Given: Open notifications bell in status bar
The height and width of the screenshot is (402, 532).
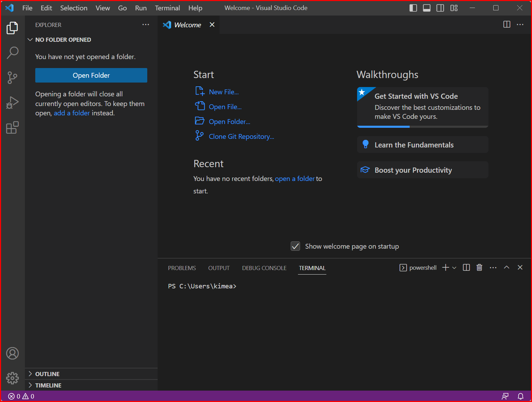Looking at the screenshot, I should pos(521,396).
